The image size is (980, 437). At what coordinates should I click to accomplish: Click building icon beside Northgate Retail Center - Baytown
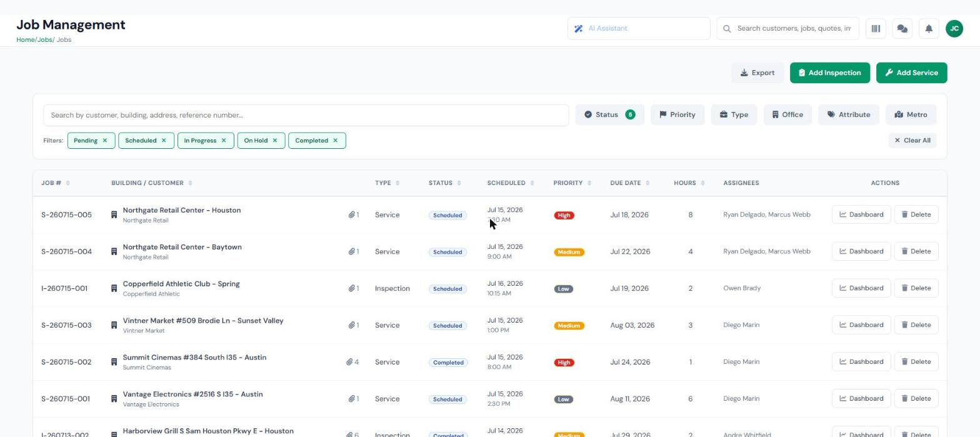(114, 252)
